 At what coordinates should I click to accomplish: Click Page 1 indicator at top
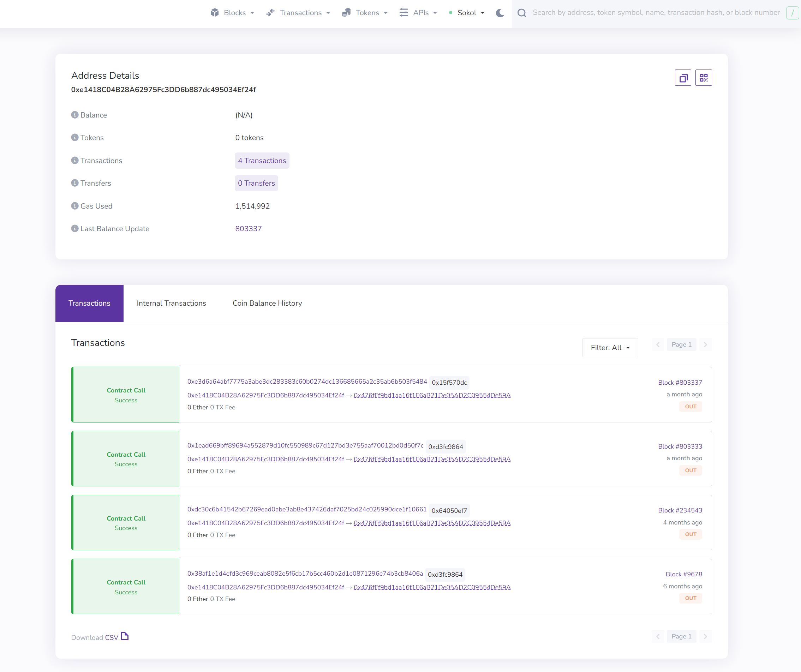[x=681, y=345]
